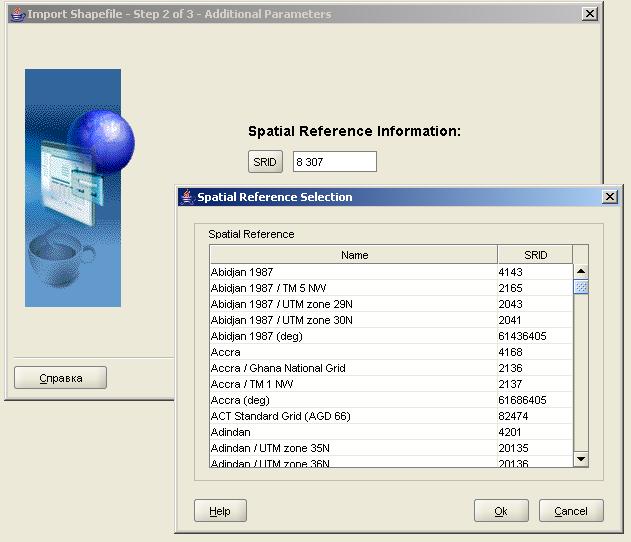The height and width of the screenshot is (542, 631).
Task: Cancel the Spatial Reference Selection dialog
Action: (x=571, y=511)
